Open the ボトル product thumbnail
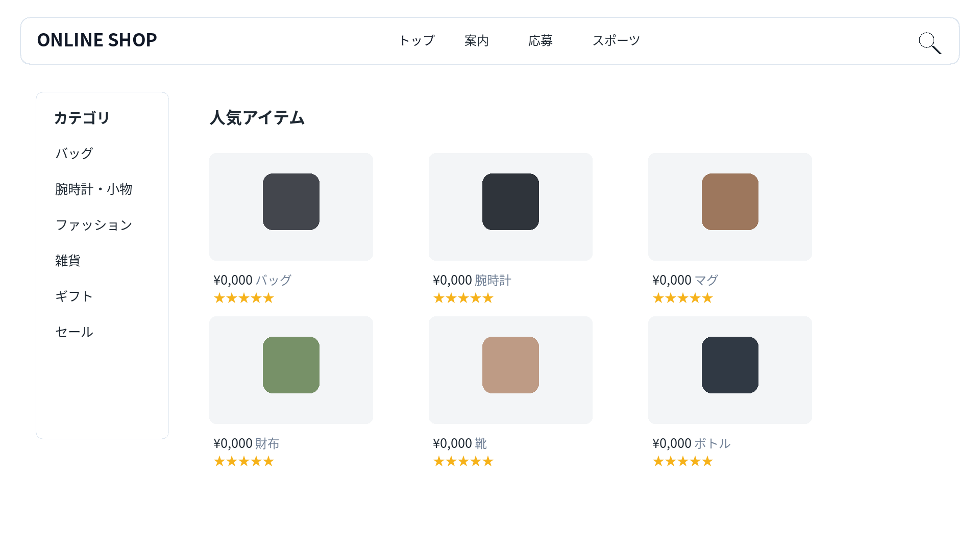 coord(730,370)
